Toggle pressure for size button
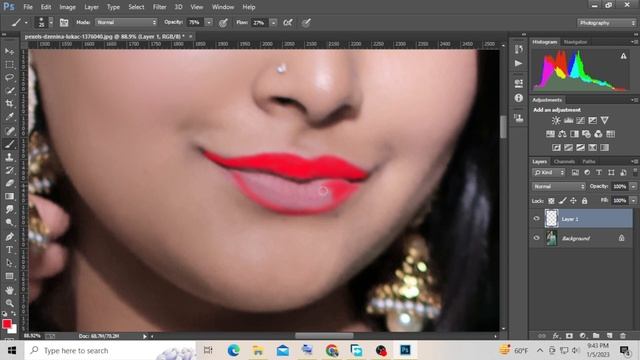The width and height of the screenshot is (640, 360). [x=306, y=22]
